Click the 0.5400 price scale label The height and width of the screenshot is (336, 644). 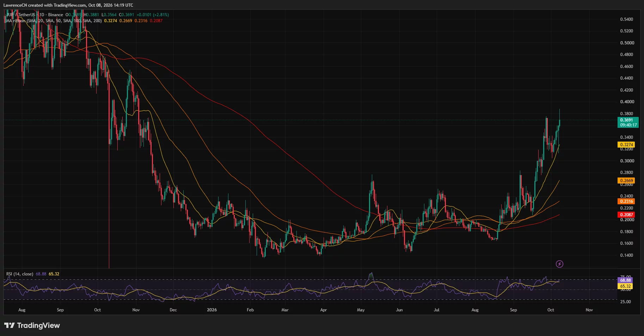[x=626, y=19]
